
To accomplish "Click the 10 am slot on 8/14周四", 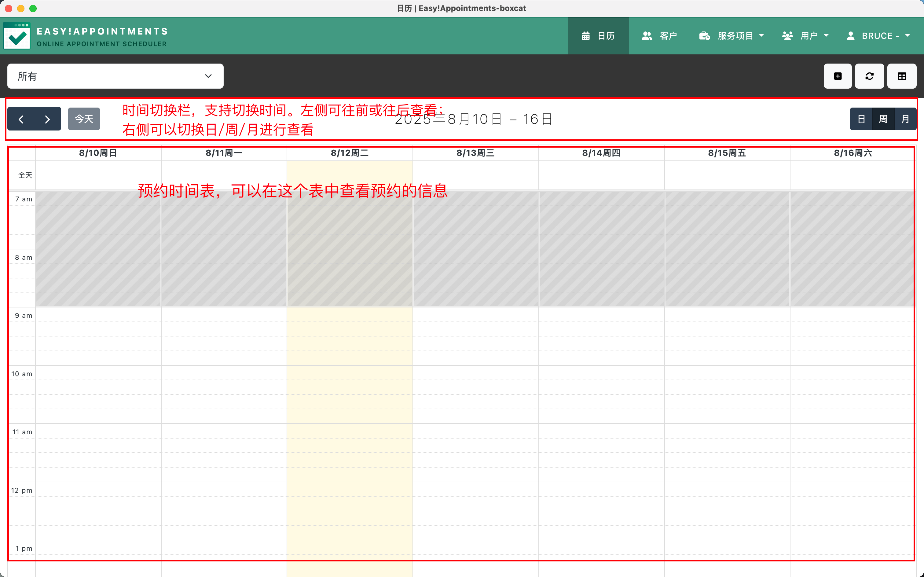I will 601,373.
